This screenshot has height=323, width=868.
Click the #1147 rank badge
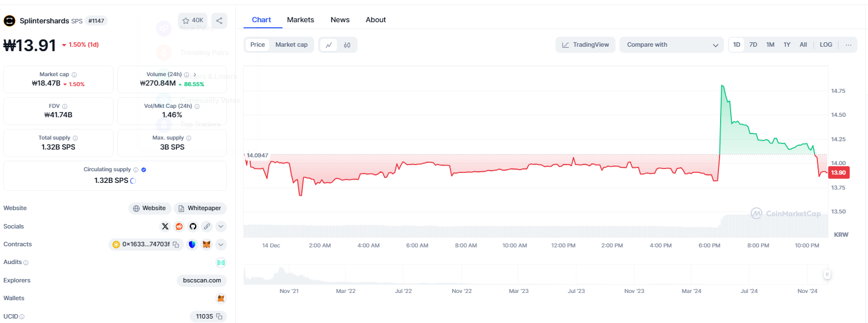pos(96,21)
